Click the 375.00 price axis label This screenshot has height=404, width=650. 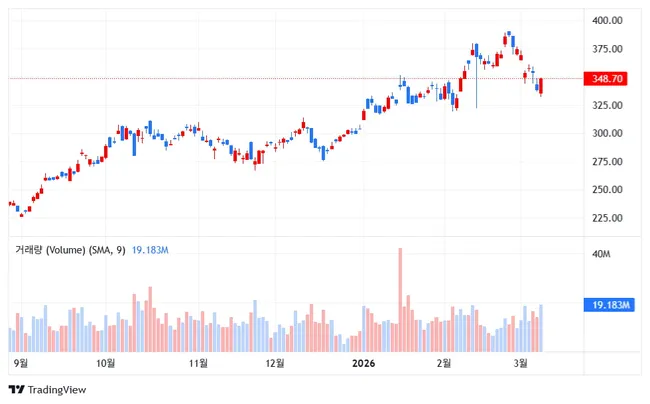tap(608, 49)
